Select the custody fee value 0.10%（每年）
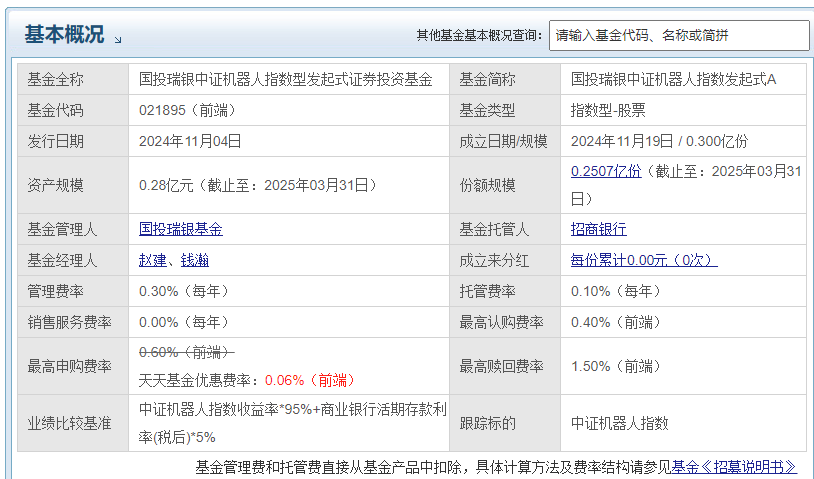The height and width of the screenshot is (479, 814). click(616, 291)
